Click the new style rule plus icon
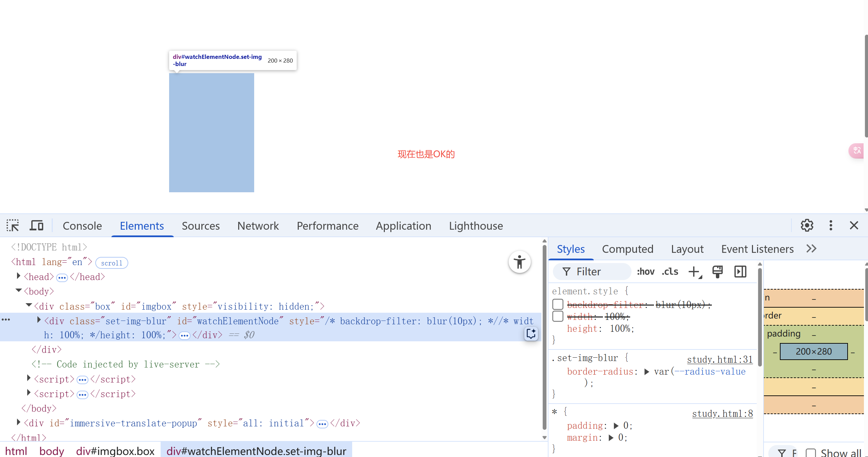The width and height of the screenshot is (868, 457). [694, 272]
